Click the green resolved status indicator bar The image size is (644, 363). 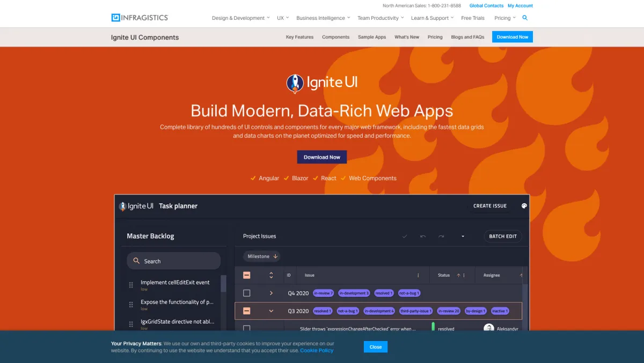433,327
